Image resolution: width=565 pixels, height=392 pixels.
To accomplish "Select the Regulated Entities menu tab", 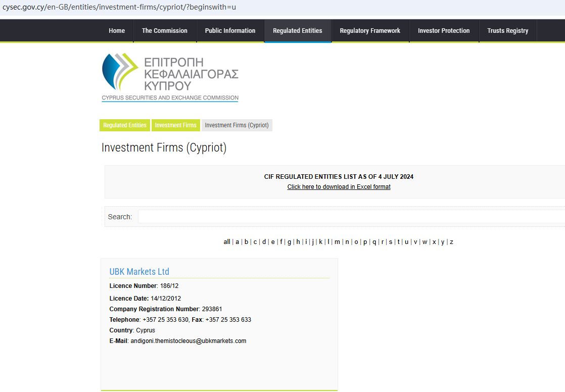I will (298, 31).
